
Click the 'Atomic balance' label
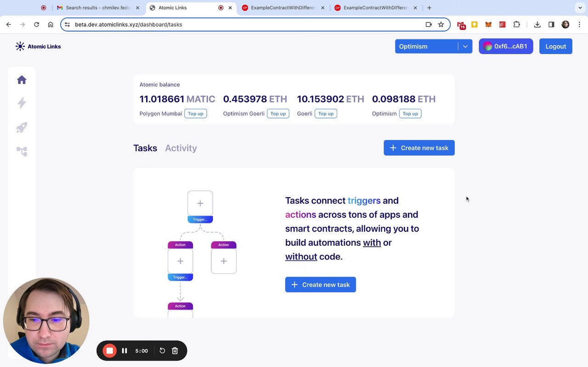160,85
